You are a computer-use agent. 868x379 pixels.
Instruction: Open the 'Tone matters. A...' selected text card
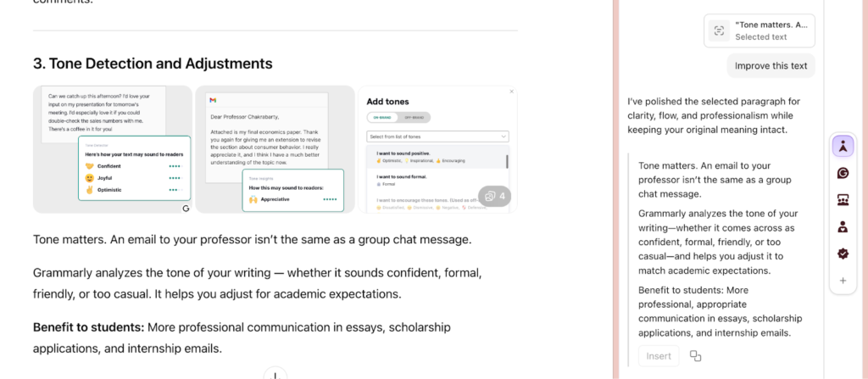759,31
